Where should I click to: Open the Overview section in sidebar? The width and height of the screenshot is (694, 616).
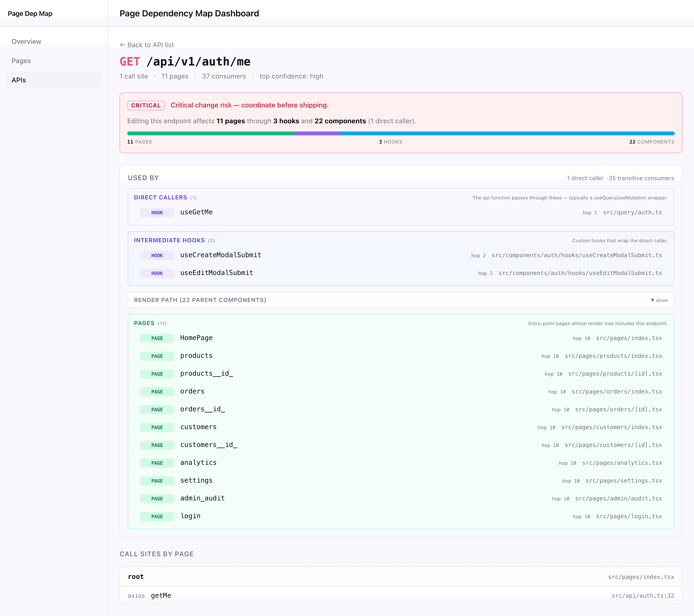[54, 41]
